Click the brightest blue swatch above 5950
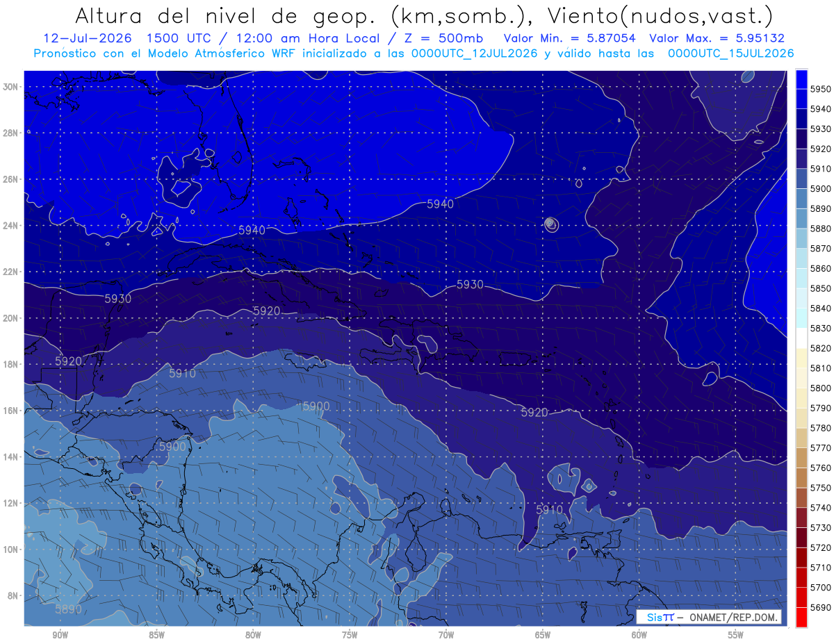Viewport: 834px width, 644px height. click(x=801, y=79)
